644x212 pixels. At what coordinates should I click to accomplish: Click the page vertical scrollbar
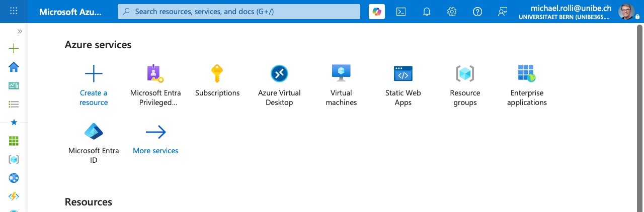640,118
